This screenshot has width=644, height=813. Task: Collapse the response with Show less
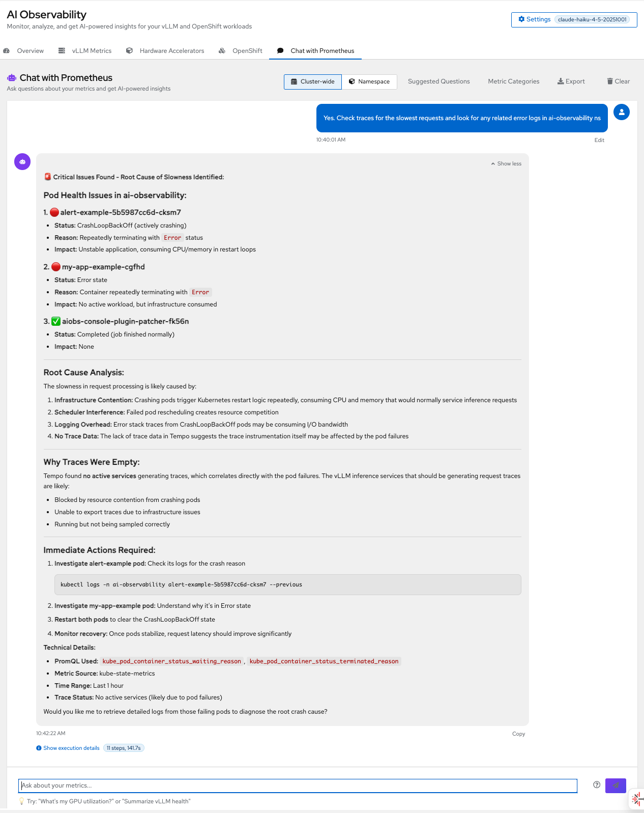tap(506, 163)
